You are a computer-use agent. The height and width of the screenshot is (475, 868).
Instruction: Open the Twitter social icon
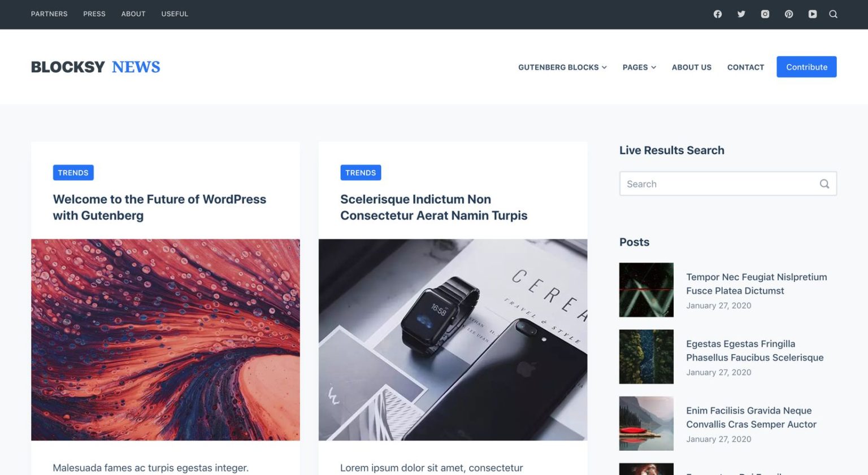(x=741, y=14)
